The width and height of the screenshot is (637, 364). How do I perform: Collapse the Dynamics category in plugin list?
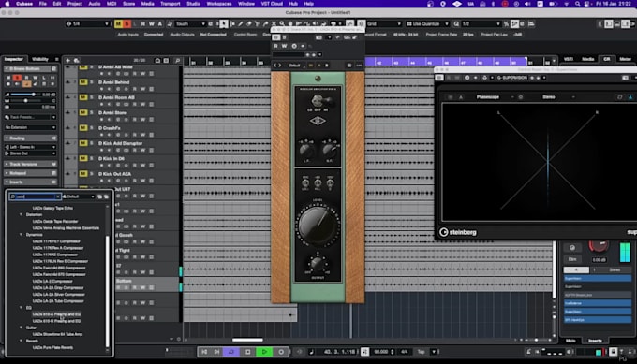point(22,235)
